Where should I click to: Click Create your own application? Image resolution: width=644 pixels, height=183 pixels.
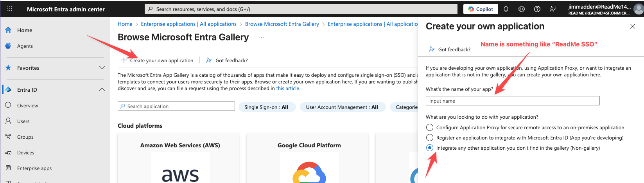(157, 60)
